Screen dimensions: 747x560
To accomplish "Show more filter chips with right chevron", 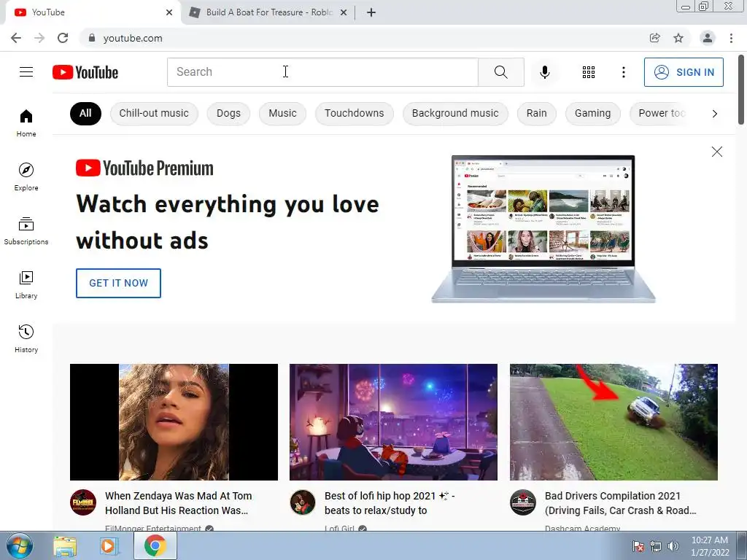I will coord(714,113).
